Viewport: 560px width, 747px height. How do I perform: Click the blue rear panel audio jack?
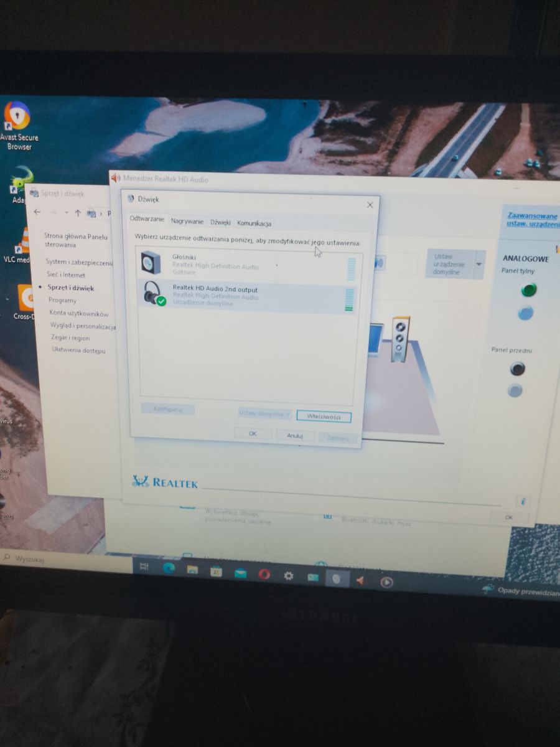pos(526,312)
